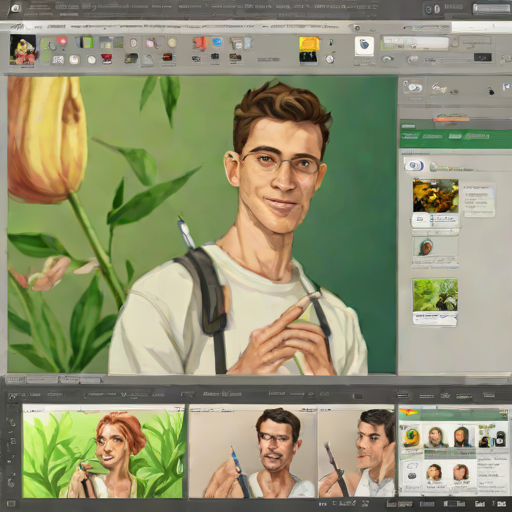This screenshot has width=512, height=512.
Task: Click the small black camera toolbar icon
Action: [x=215, y=57]
